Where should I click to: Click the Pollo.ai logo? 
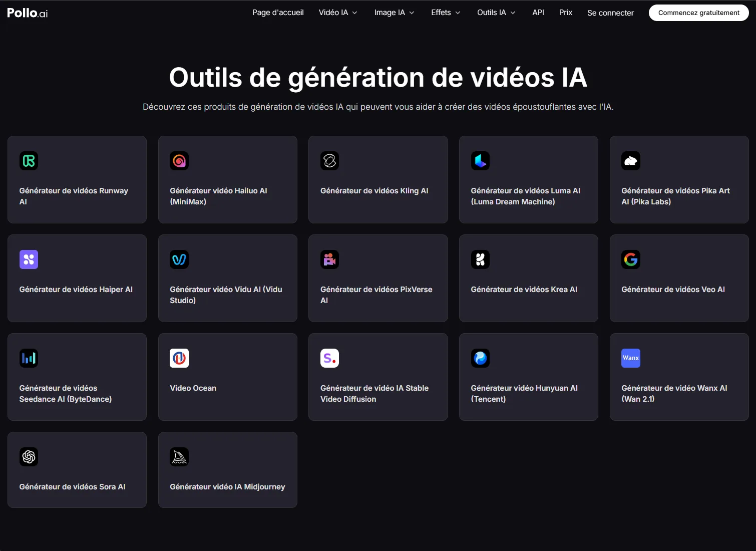28,13
